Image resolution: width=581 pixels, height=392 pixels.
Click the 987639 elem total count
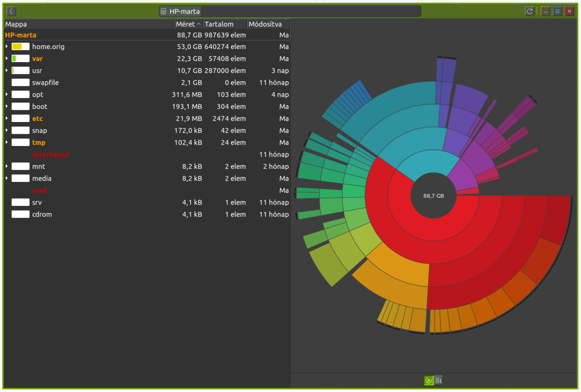[x=225, y=35]
